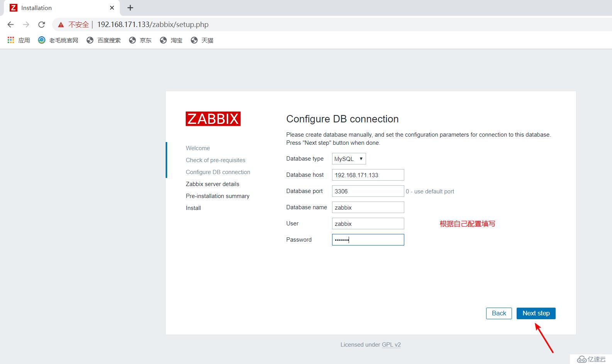
Task: Select Welcome step in sidebar
Action: tap(198, 148)
